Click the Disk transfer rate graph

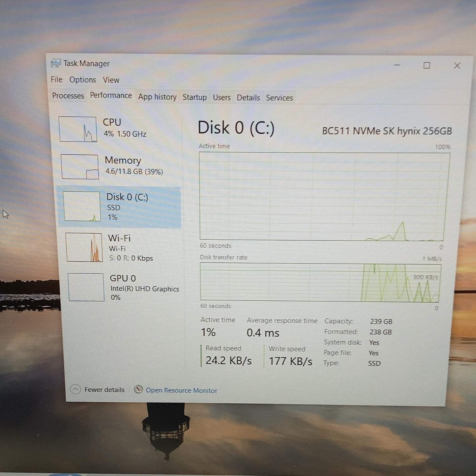321,282
